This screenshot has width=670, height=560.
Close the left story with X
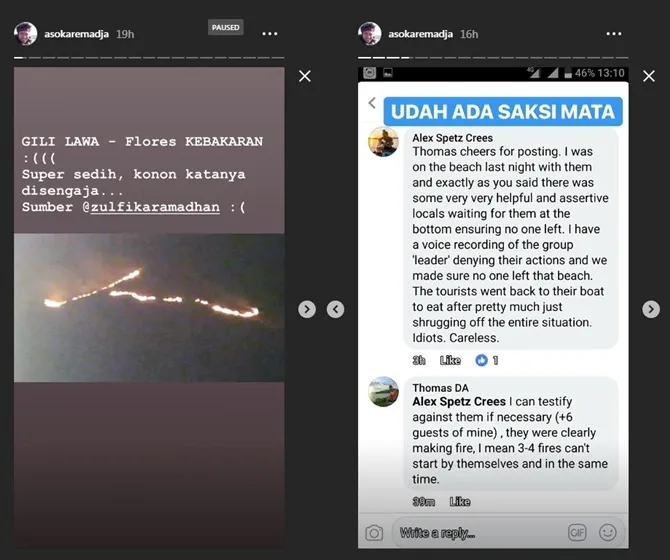pos(305,76)
